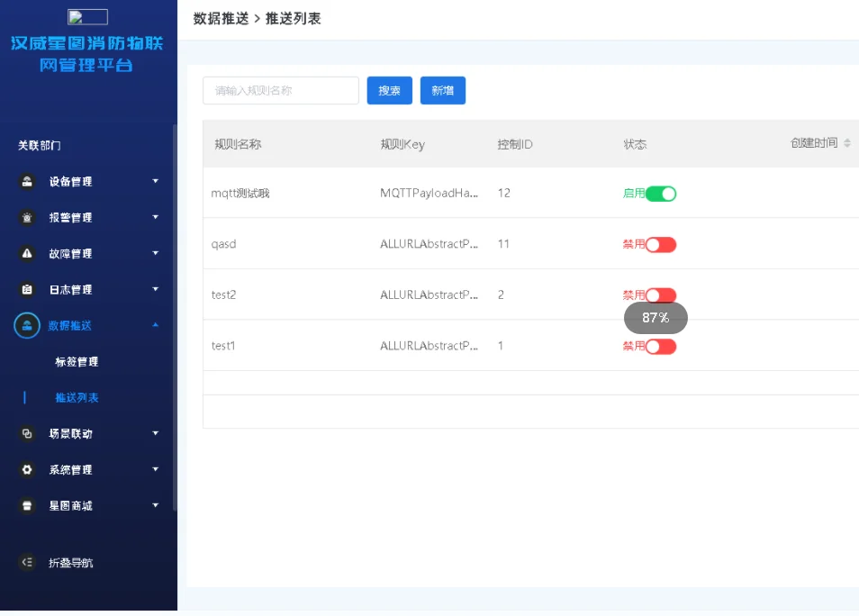This screenshot has width=859, height=616.
Task: Click the 搜索 search button
Action: (389, 90)
